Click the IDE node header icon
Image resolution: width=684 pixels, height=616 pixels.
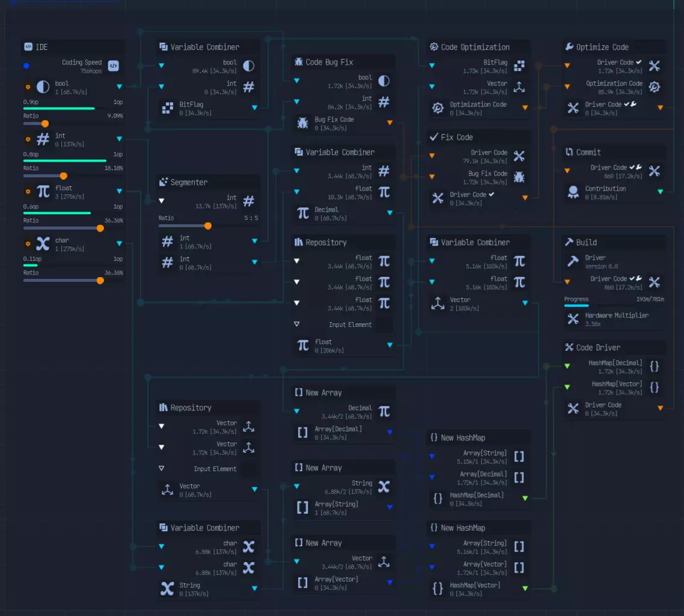[28, 47]
